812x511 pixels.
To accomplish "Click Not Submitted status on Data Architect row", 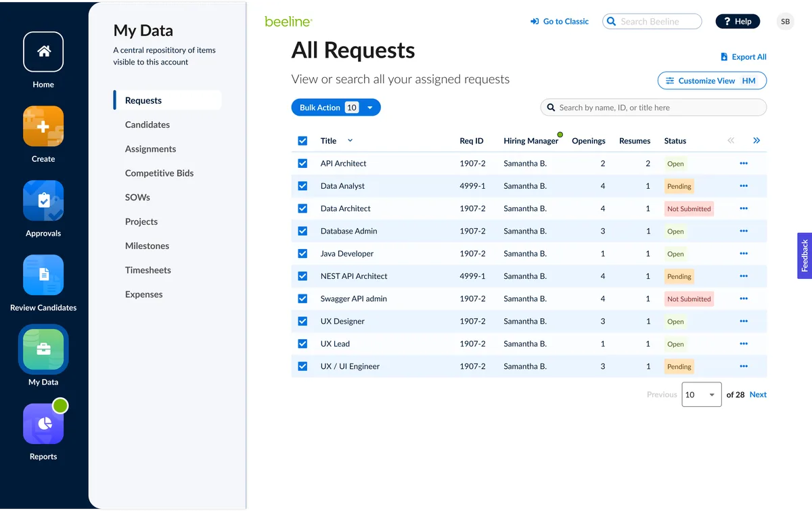I will (689, 208).
